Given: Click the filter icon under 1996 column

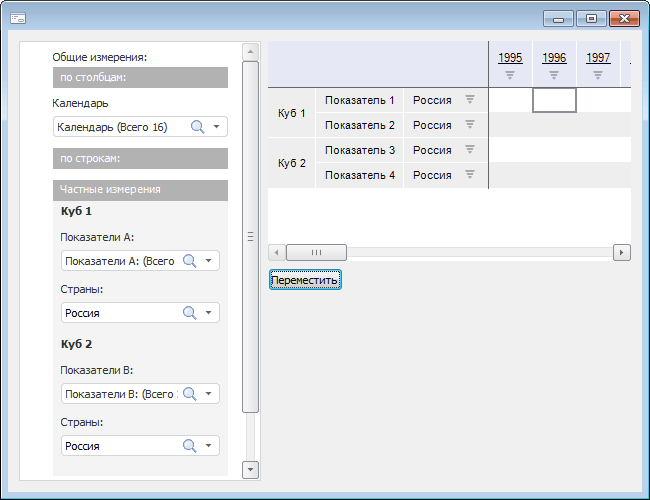Looking at the screenshot, I should coord(554,75).
